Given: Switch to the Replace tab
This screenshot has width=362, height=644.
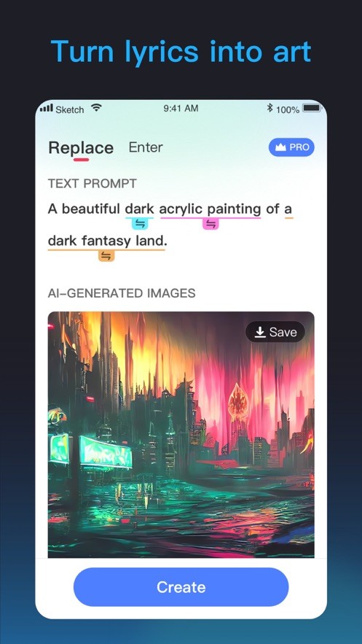Looking at the screenshot, I should click(81, 147).
